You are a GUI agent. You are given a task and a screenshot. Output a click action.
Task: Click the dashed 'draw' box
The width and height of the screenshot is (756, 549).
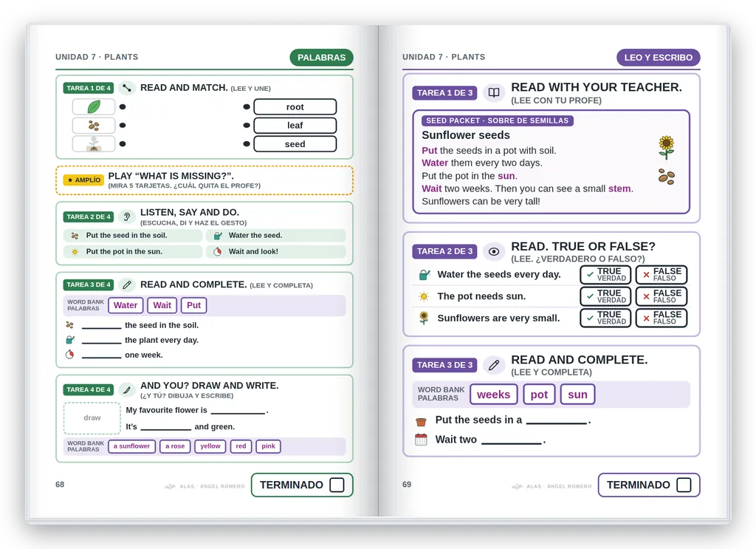[x=92, y=417]
